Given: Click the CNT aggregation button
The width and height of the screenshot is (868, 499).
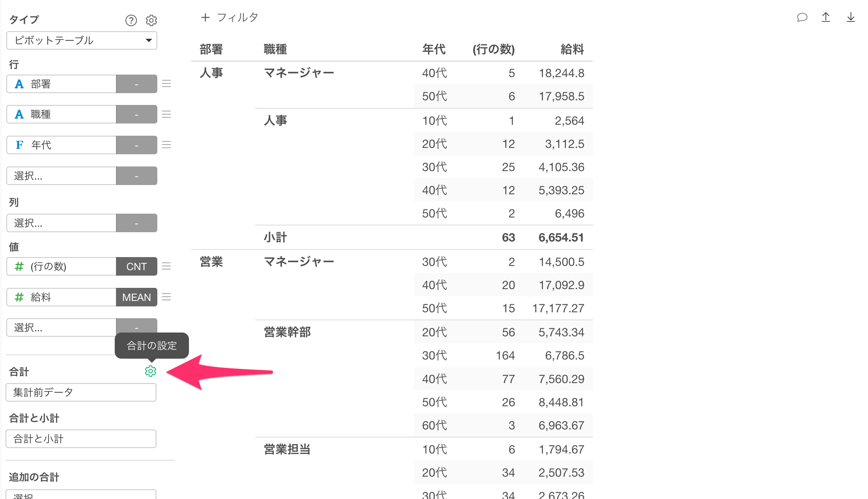Looking at the screenshot, I should click(137, 266).
